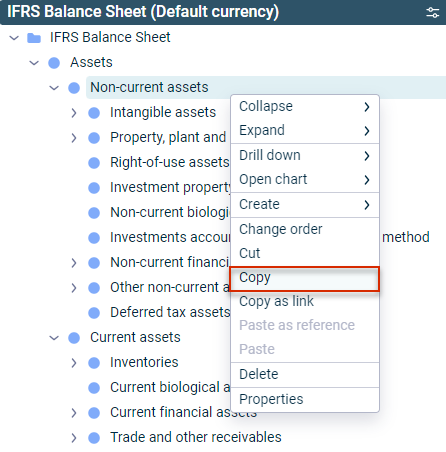This screenshot has width=446, height=452.
Task: Expand the Current financial assets node
Action: tap(74, 413)
